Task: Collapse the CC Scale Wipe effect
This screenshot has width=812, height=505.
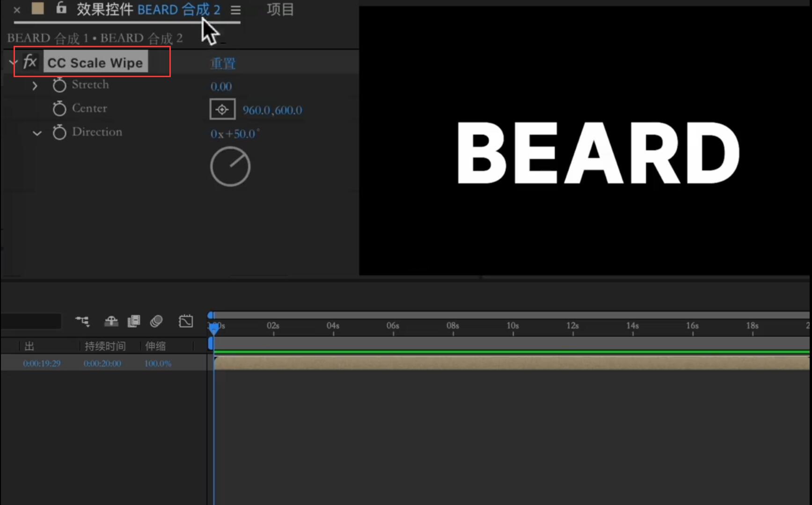Action: click(x=13, y=62)
